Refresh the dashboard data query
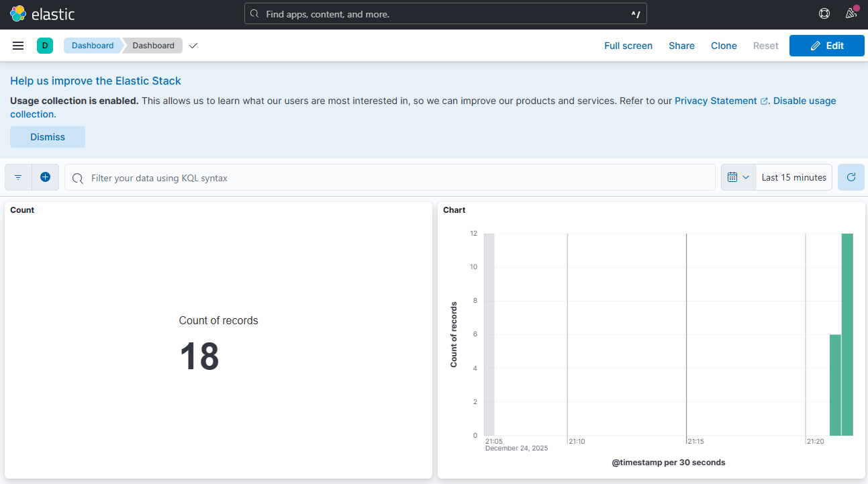The height and width of the screenshot is (484, 868). [851, 177]
